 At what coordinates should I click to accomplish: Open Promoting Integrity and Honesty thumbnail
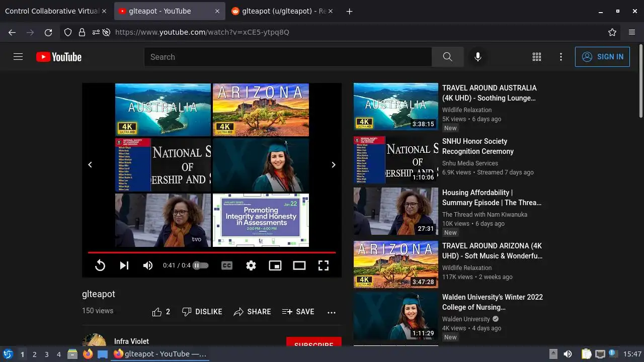point(261,220)
